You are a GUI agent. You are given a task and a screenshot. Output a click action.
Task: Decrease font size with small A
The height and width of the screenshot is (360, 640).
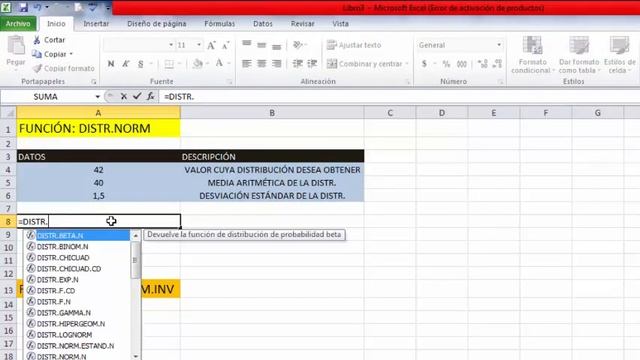(225, 45)
